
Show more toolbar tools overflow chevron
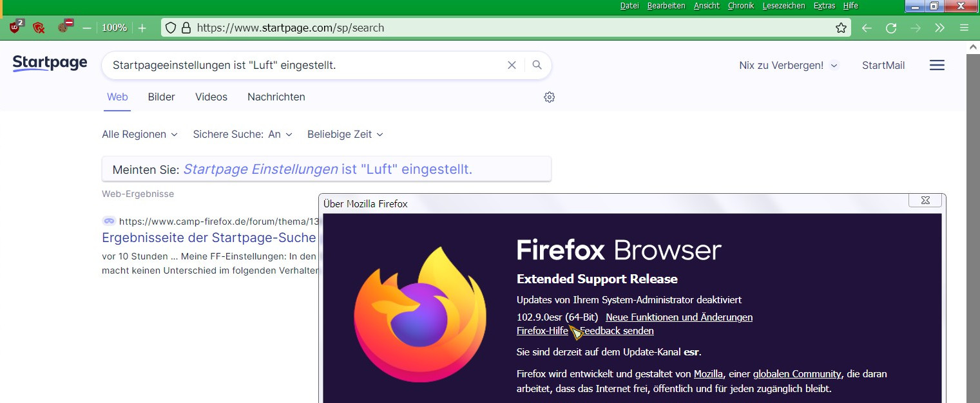click(x=939, y=28)
